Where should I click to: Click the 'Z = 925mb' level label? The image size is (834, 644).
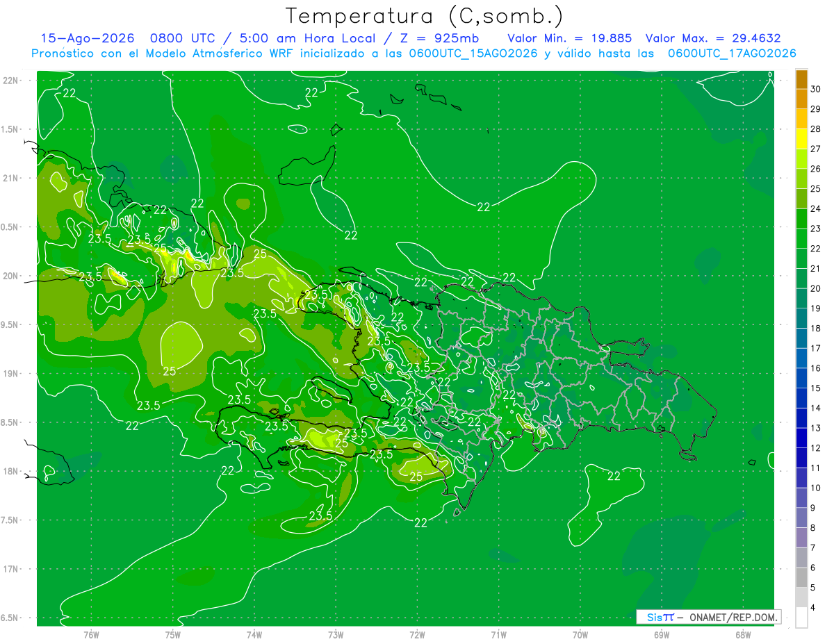439,38
